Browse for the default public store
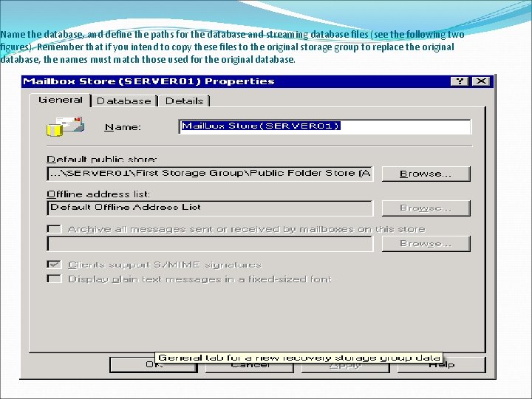The image size is (532, 399). click(x=426, y=174)
